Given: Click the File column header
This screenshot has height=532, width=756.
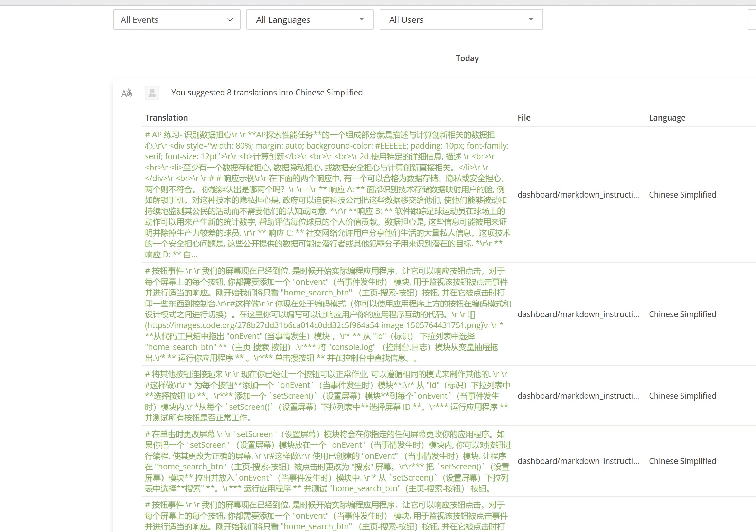Looking at the screenshot, I should (x=524, y=118).
